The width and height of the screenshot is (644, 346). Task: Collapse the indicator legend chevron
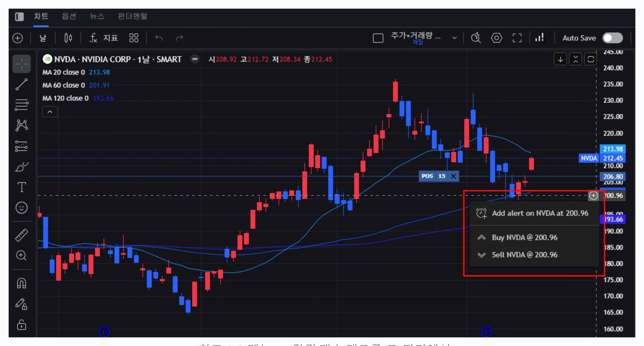point(50,112)
